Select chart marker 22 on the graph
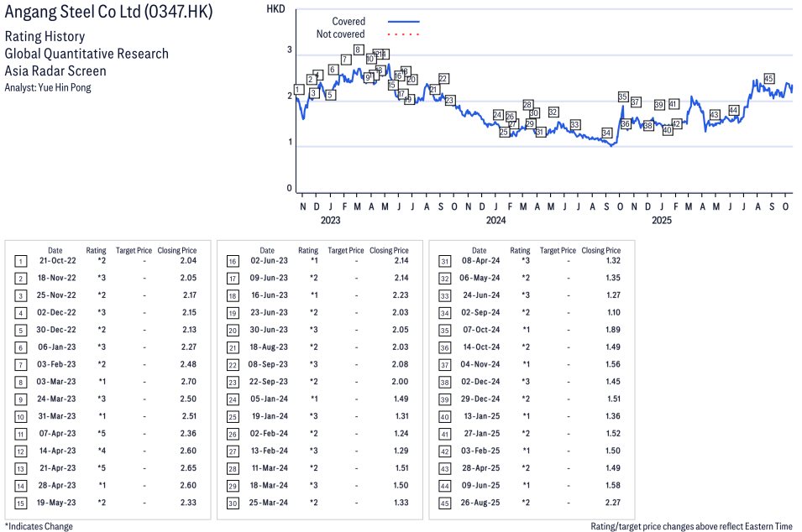Image resolution: width=802 pixels, height=532 pixels. coord(443,78)
